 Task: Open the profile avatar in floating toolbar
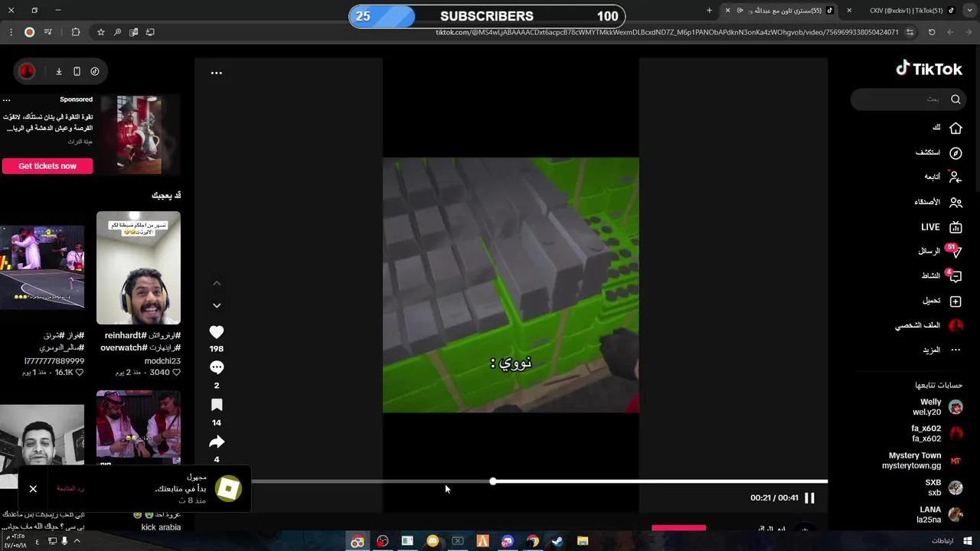(x=27, y=71)
